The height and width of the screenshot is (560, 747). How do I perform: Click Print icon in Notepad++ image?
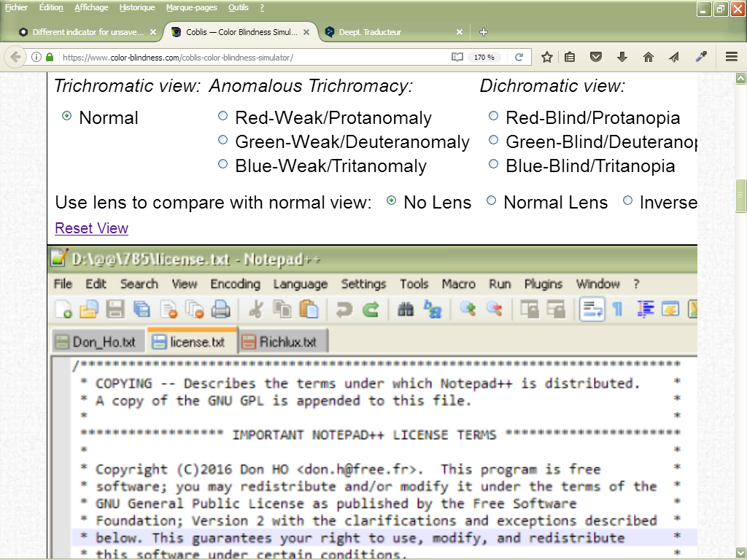pos(220,309)
